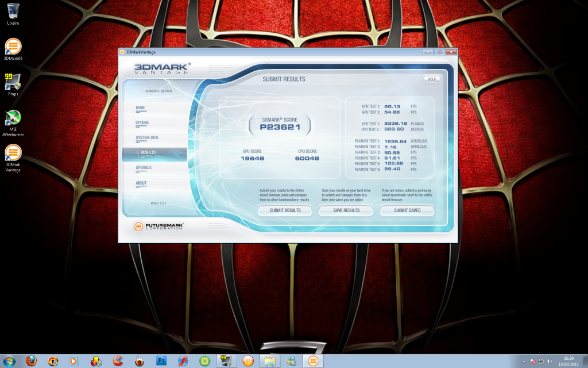
Task: Open the colored blocks taskbar icon
Action: (96, 361)
